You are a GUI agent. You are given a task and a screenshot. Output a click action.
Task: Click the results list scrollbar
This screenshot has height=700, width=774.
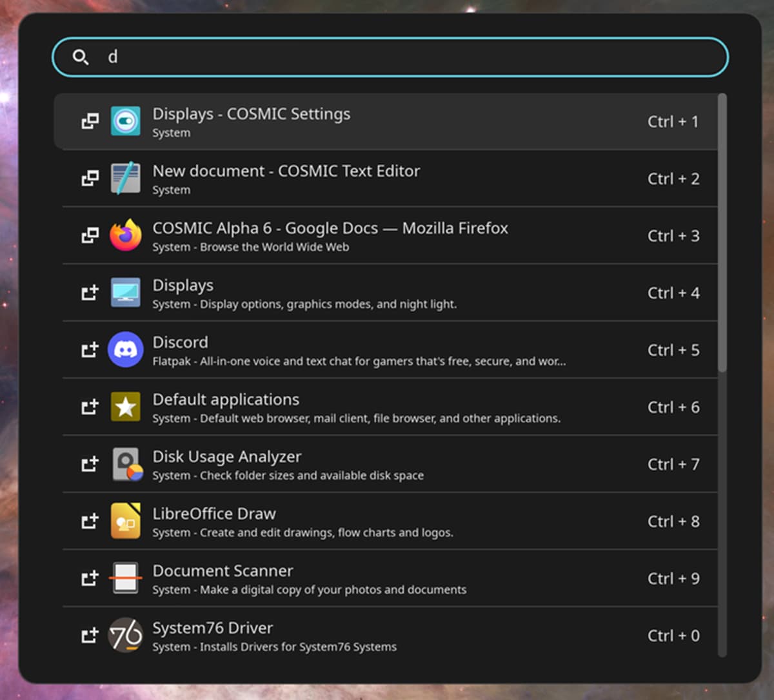tap(722, 233)
